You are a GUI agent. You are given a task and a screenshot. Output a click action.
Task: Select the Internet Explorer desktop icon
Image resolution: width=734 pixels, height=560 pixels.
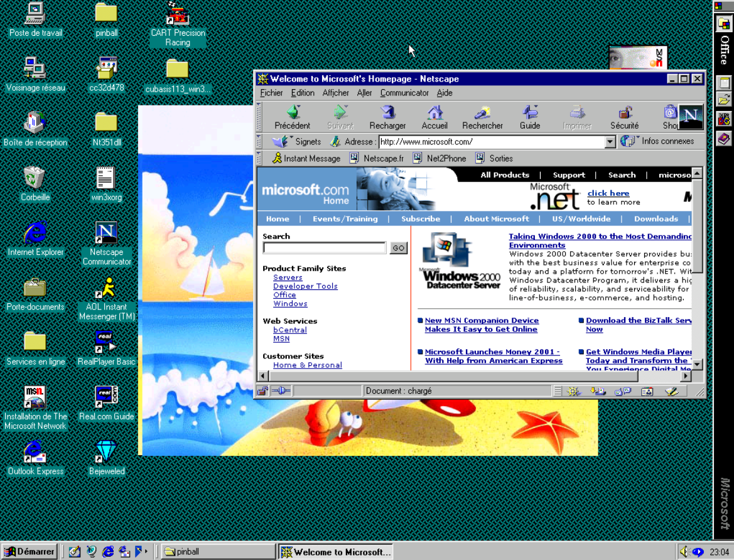click(x=36, y=239)
